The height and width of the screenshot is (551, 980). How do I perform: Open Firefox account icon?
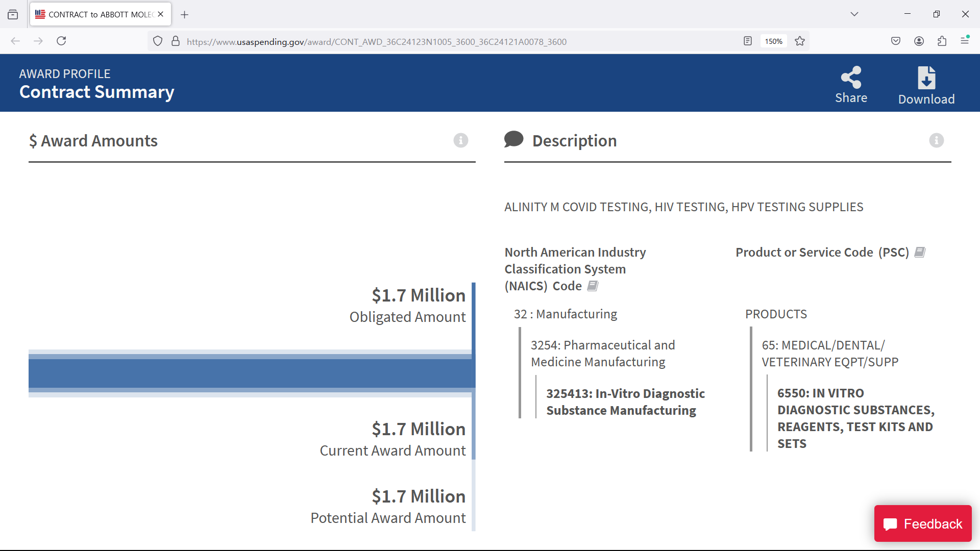pyautogui.click(x=919, y=41)
